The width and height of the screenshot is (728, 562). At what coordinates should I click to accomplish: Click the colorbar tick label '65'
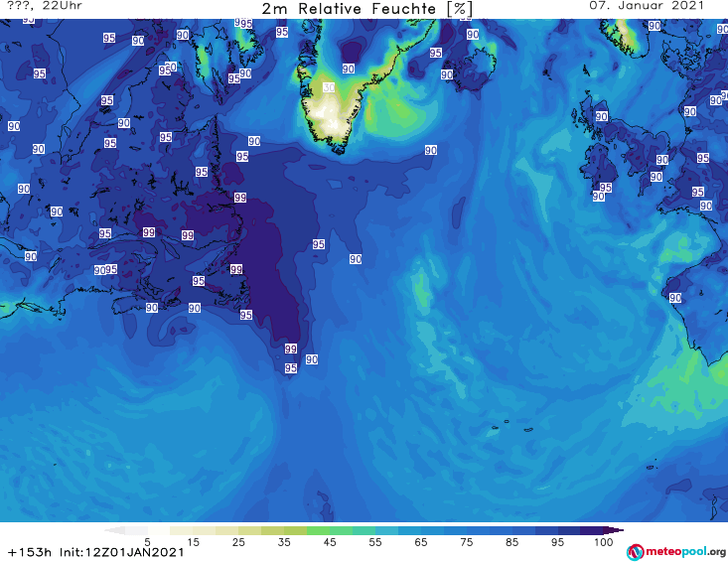(x=421, y=542)
